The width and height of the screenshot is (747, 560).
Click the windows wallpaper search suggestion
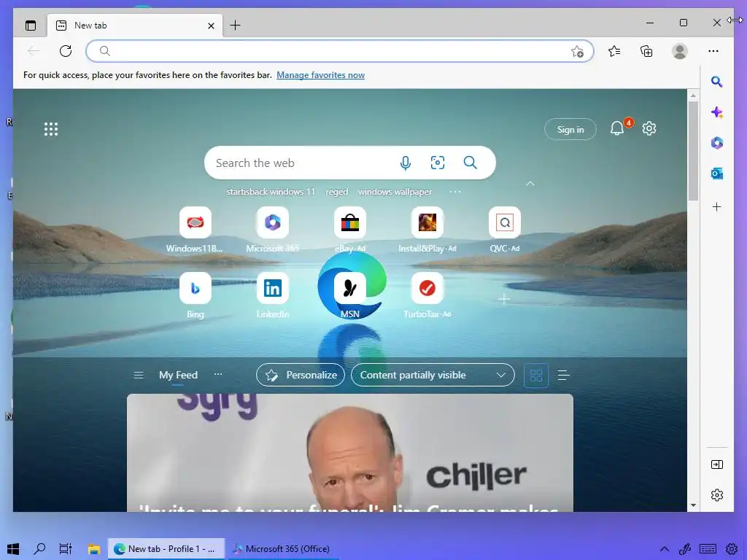click(x=395, y=192)
